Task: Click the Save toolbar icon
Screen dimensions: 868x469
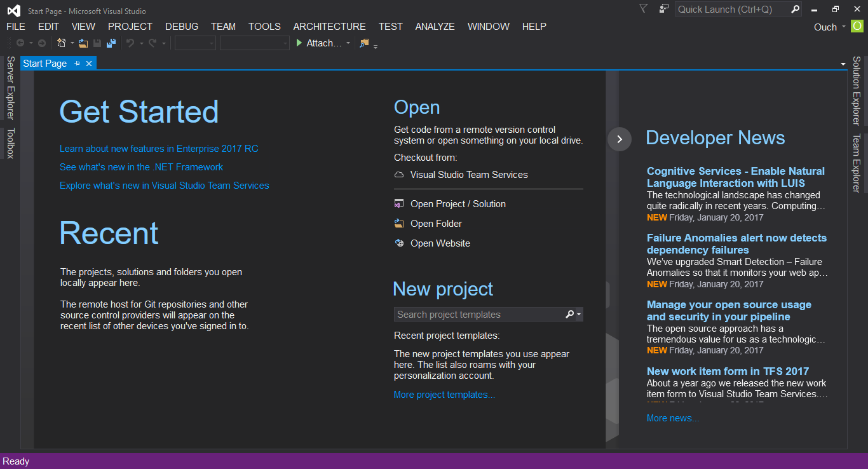Action: pyautogui.click(x=97, y=43)
